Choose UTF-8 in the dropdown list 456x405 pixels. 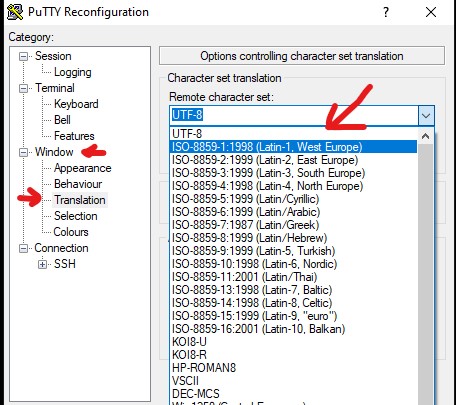coord(293,134)
